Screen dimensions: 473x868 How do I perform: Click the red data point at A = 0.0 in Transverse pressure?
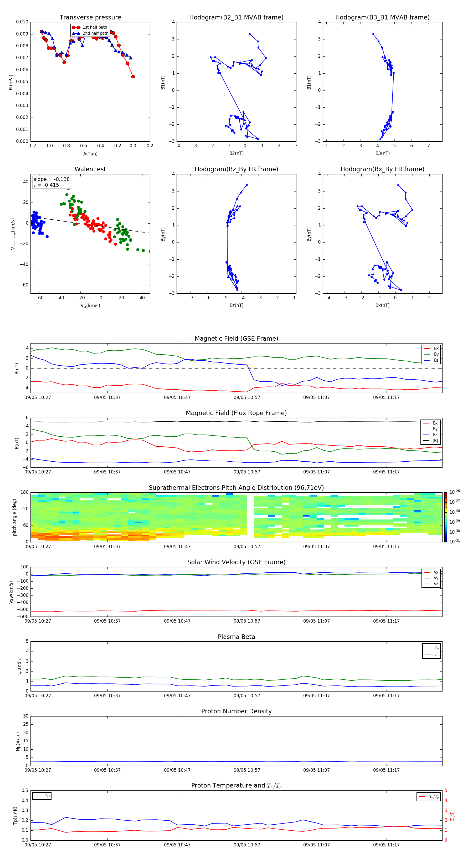point(133,77)
